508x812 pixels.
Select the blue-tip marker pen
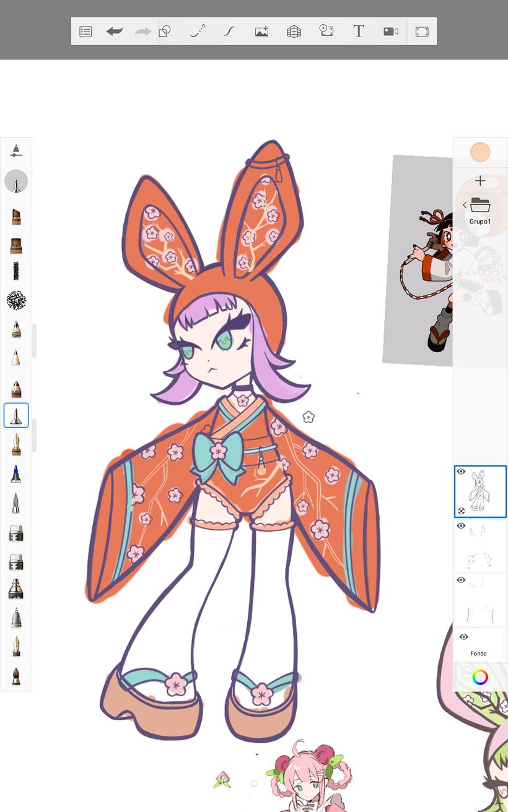tap(16, 474)
